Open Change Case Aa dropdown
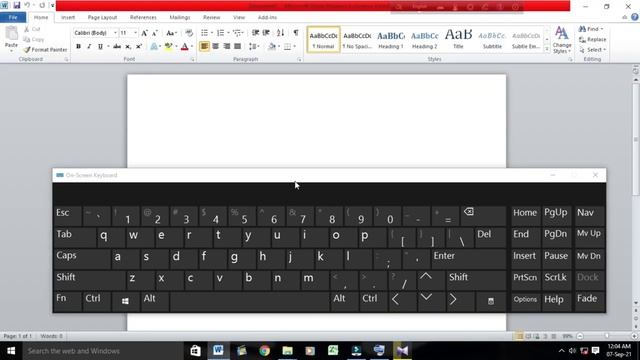 point(171,33)
